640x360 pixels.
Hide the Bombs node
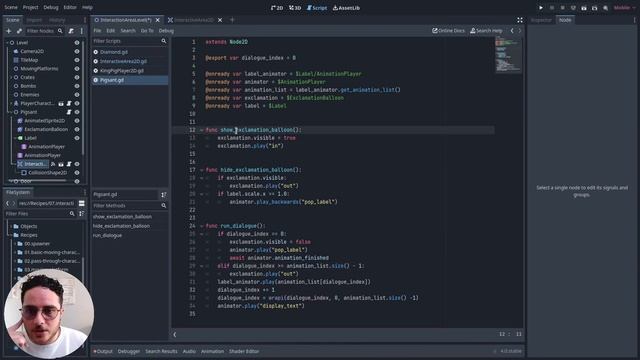(x=77, y=86)
